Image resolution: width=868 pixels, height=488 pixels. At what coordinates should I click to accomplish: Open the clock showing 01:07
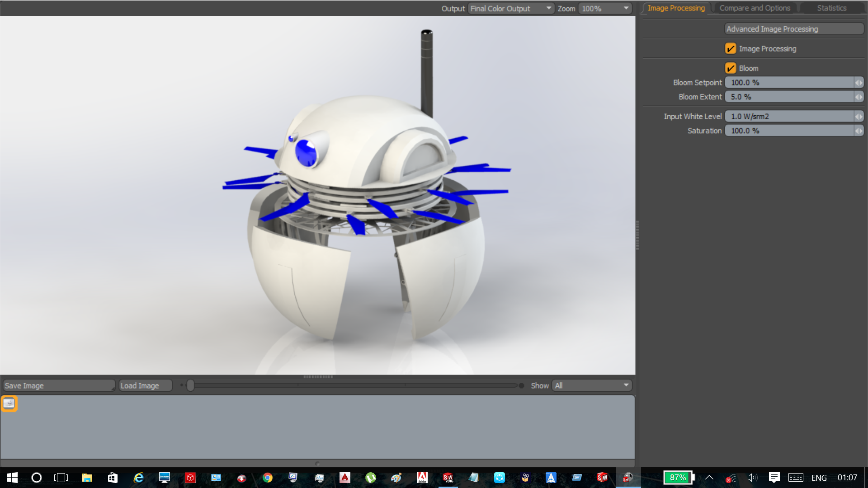tap(847, 478)
